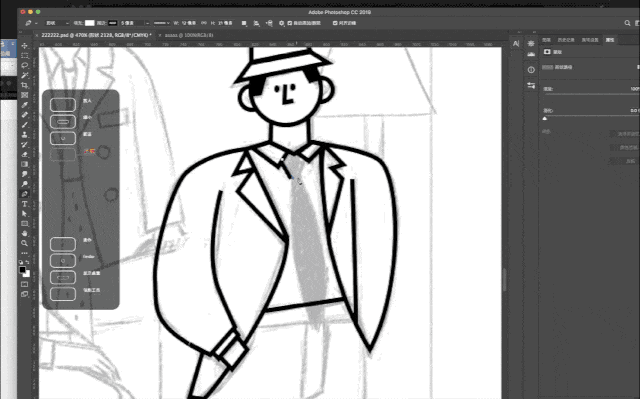The height and width of the screenshot is (399, 640).
Task: Toggle the align edges checkbox
Action: [335, 23]
